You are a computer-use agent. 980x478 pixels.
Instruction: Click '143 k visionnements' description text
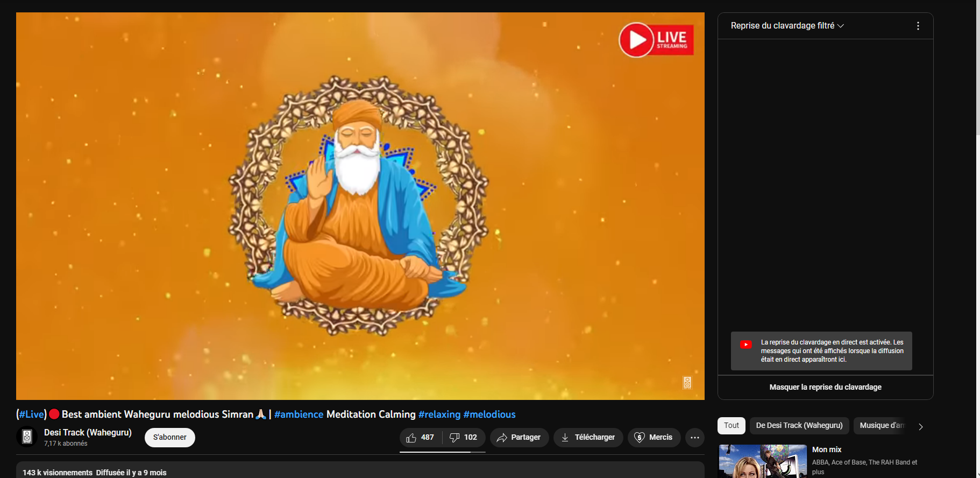tap(58, 473)
